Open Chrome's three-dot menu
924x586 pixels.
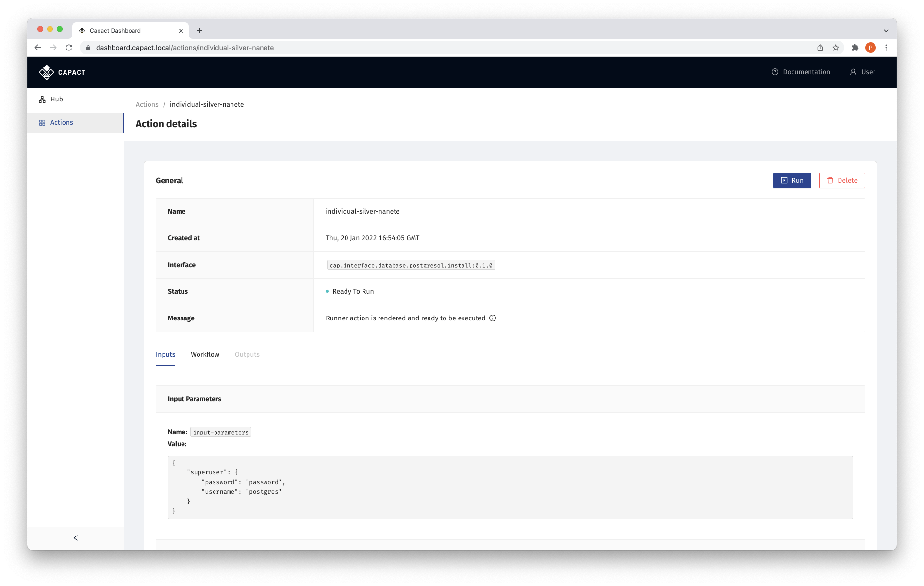click(x=886, y=48)
